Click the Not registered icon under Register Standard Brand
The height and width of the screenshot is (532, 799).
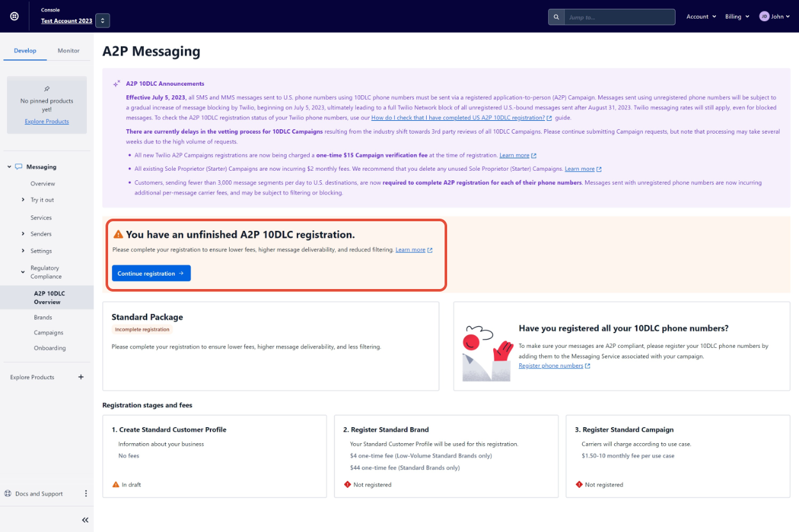point(347,485)
